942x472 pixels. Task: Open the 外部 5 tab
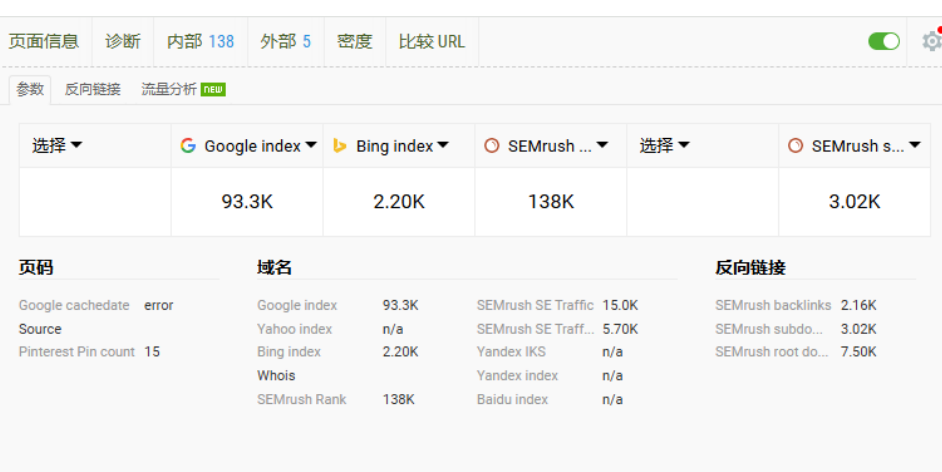click(285, 41)
